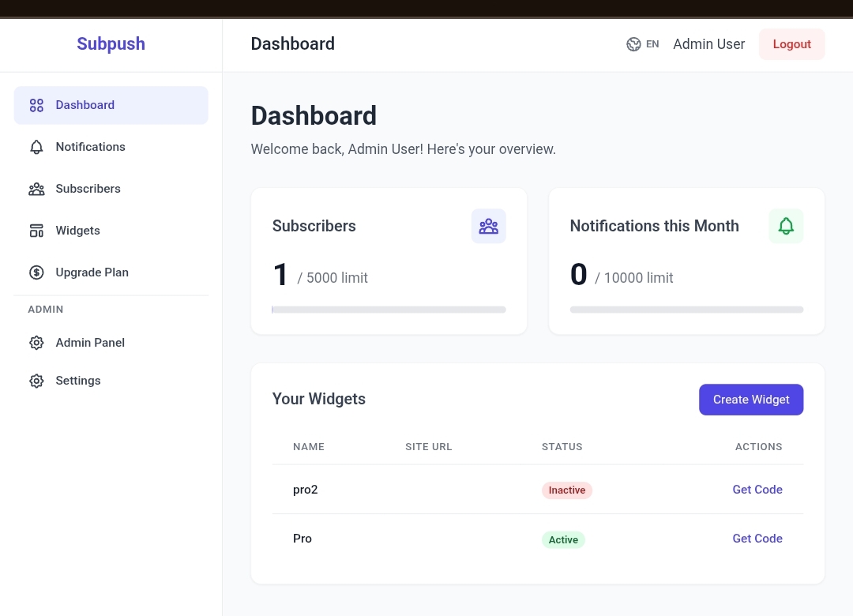Click the people icon on Subscribers card
The width and height of the screenshot is (853, 616).
pos(489,226)
